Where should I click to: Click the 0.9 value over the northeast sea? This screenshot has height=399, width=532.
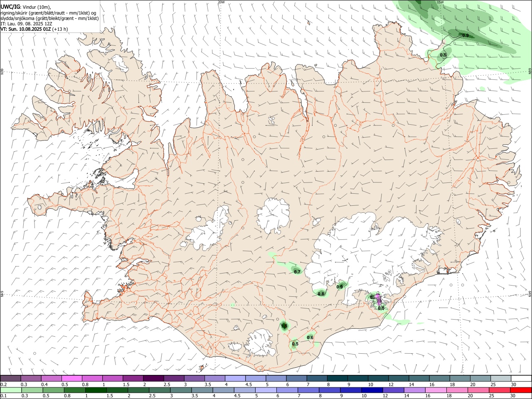[x=465, y=35]
